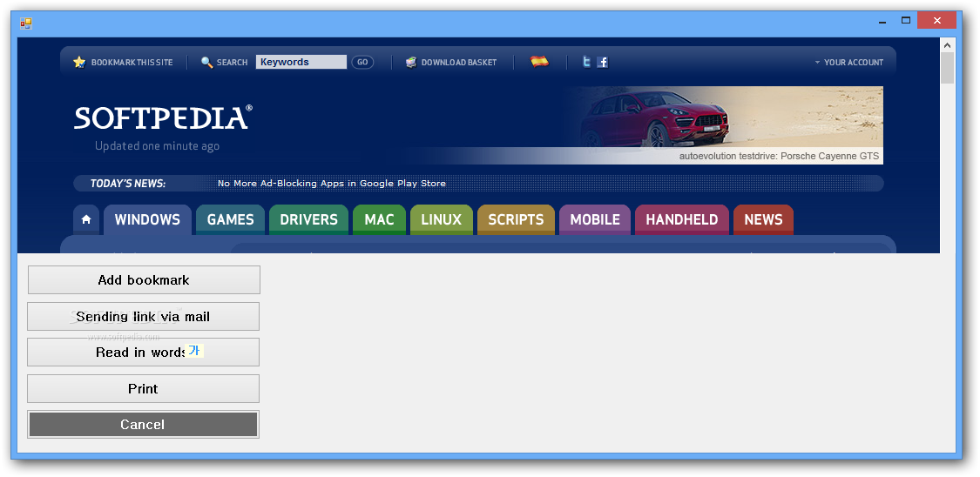Focus the Keywords search field
The image size is (980, 477).
[301, 62]
